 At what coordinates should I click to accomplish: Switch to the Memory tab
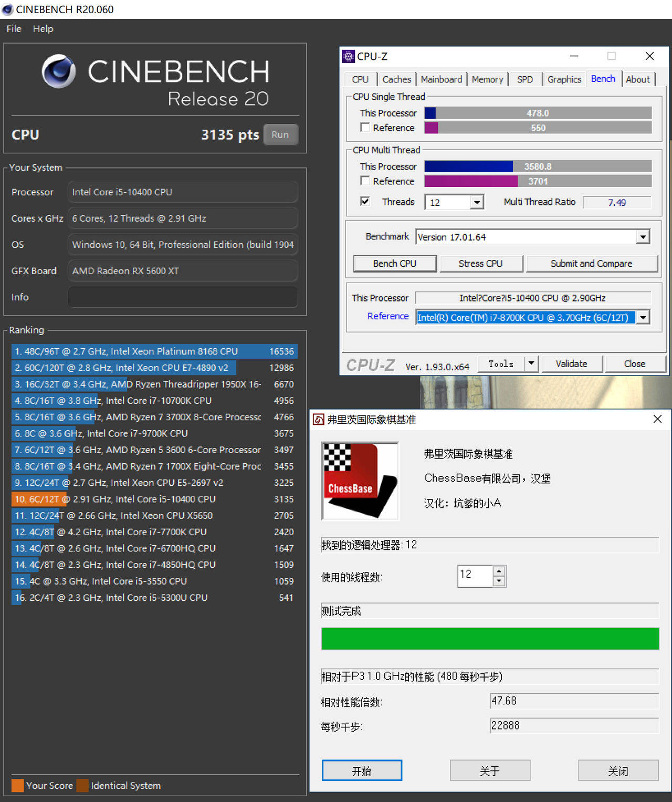pyautogui.click(x=487, y=79)
